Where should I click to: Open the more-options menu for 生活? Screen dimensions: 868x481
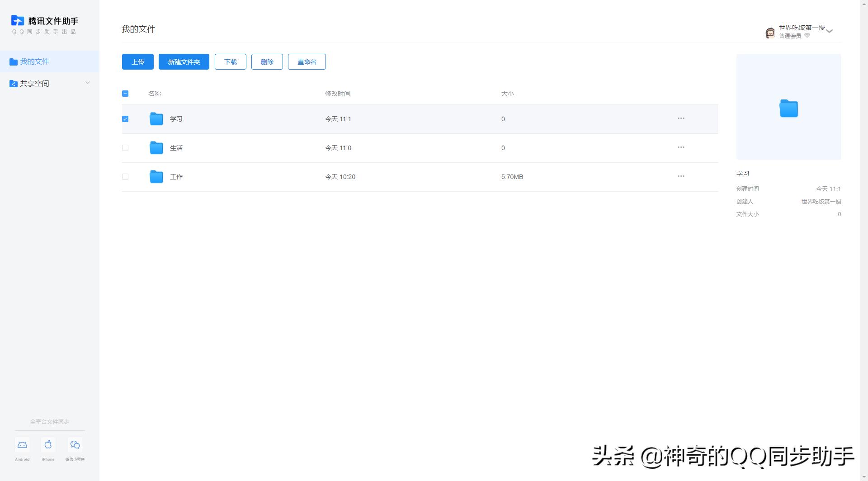[681, 147]
